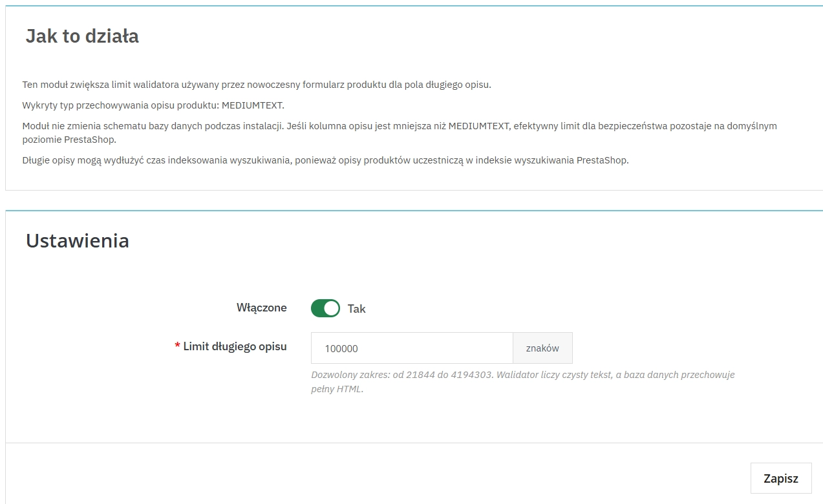Click the "Włączone" setting label
This screenshot has height=504, width=823.
coord(261,308)
